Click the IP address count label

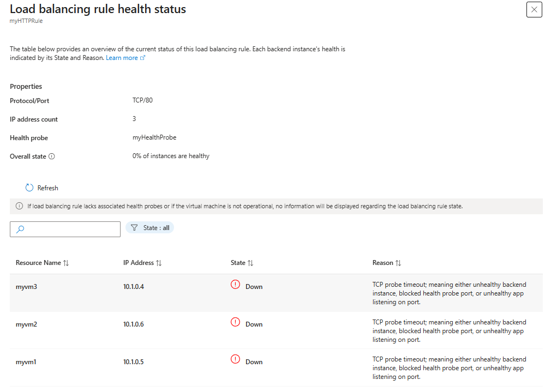pyautogui.click(x=34, y=119)
